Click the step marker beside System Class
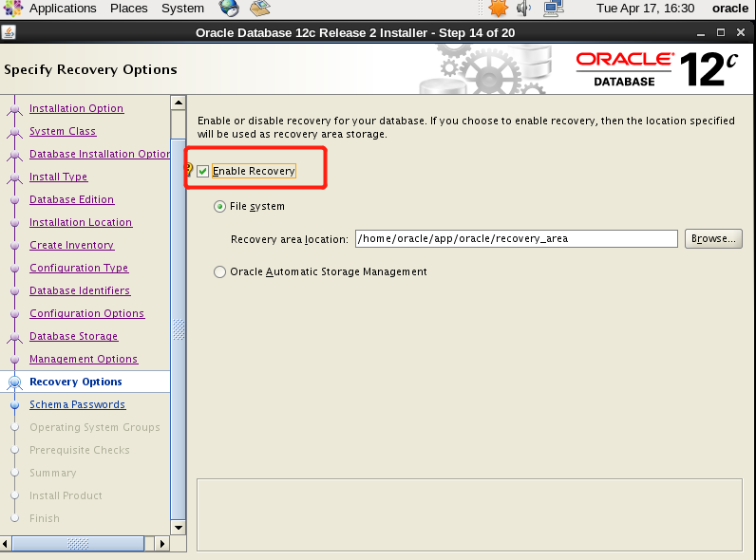This screenshot has height=560, width=756. 15,132
